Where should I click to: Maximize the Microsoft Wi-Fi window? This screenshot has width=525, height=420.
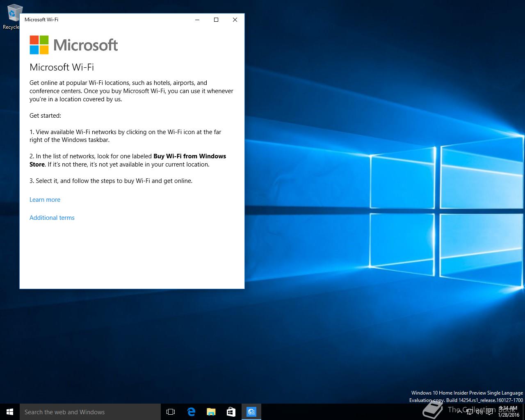pos(216,20)
